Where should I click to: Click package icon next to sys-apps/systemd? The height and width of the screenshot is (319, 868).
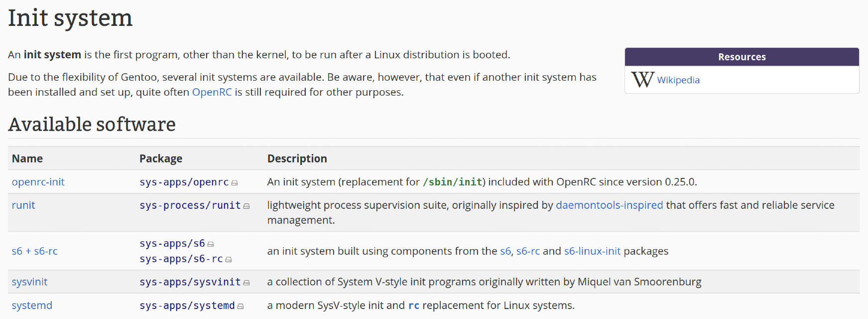pyautogui.click(x=241, y=306)
